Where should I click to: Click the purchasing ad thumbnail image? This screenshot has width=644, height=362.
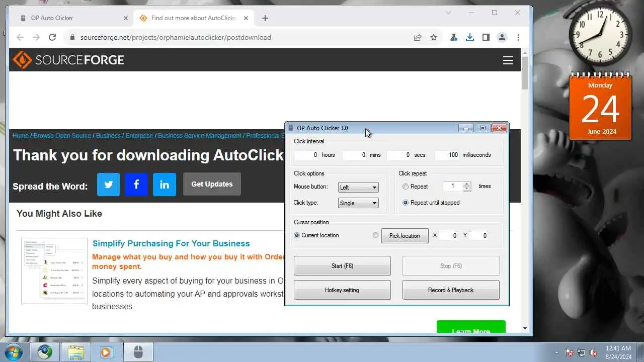(x=54, y=271)
